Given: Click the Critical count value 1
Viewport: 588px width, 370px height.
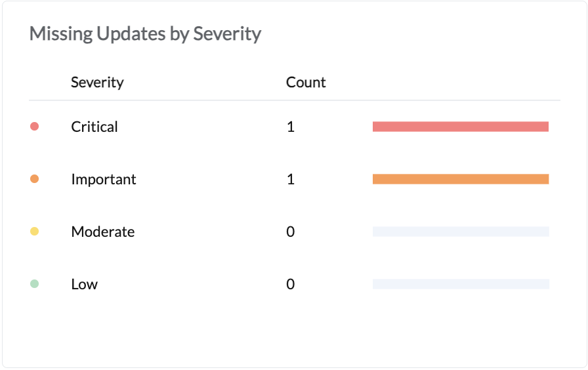Looking at the screenshot, I should 291,127.
